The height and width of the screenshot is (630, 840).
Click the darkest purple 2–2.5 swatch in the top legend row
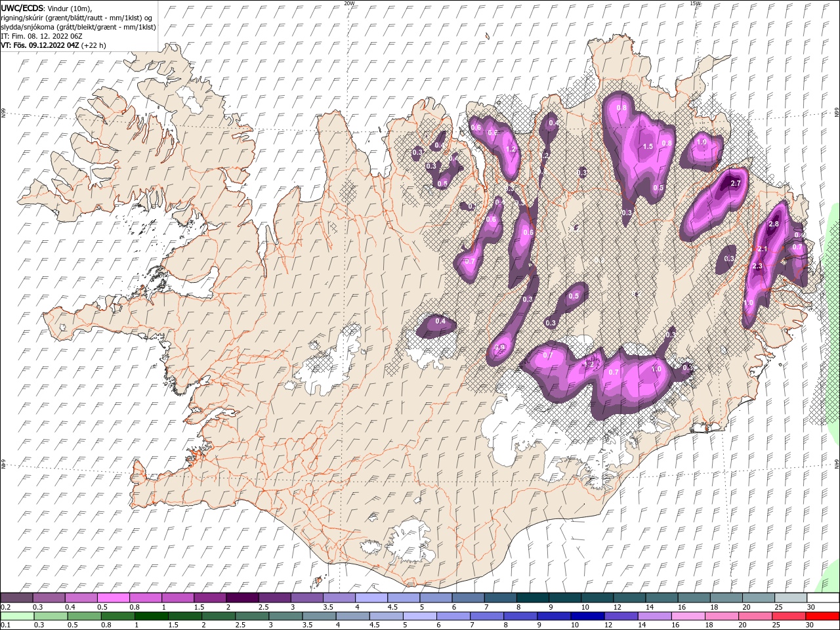click(x=242, y=598)
